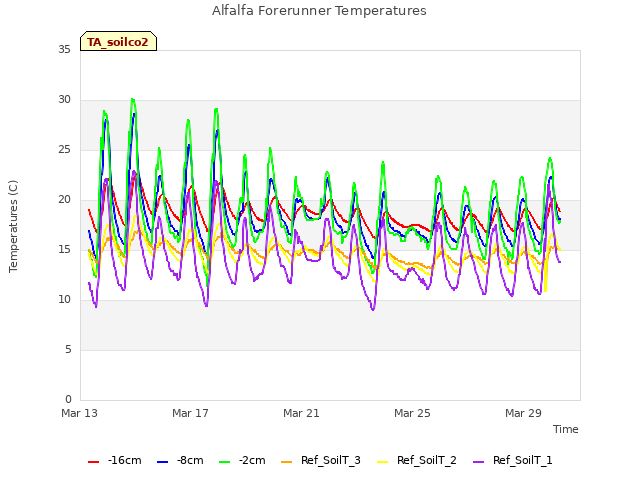Click the 0 y-axis tick label
640x480 pixels.
click(68, 399)
